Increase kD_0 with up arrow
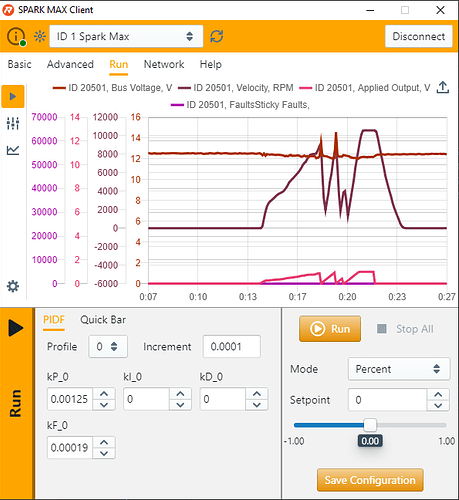Viewport: 459px width, 500px height. tap(257, 394)
